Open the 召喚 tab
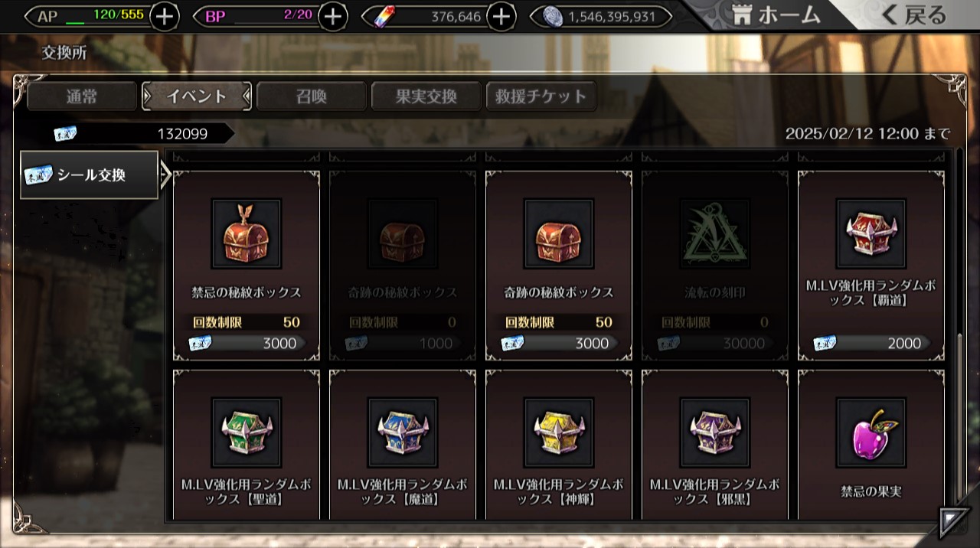 (312, 96)
